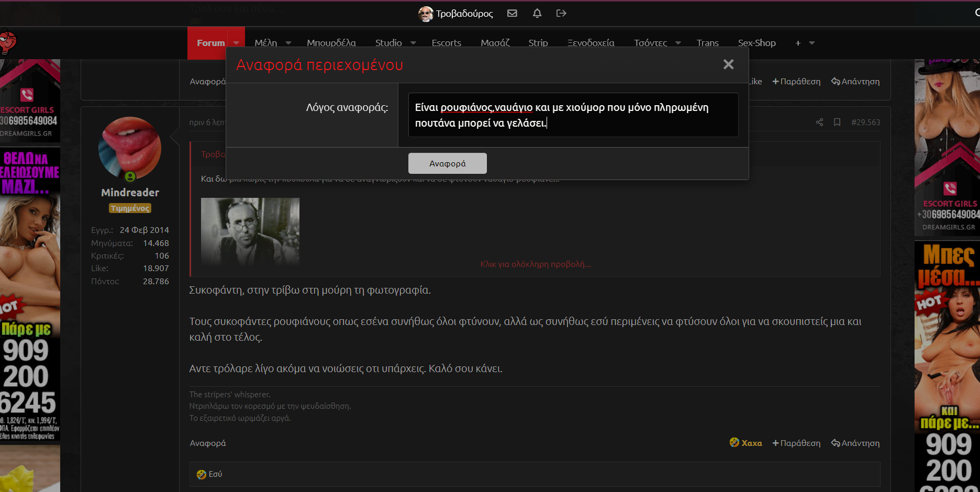
Task: Click the logout arrow icon
Action: click(x=561, y=13)
